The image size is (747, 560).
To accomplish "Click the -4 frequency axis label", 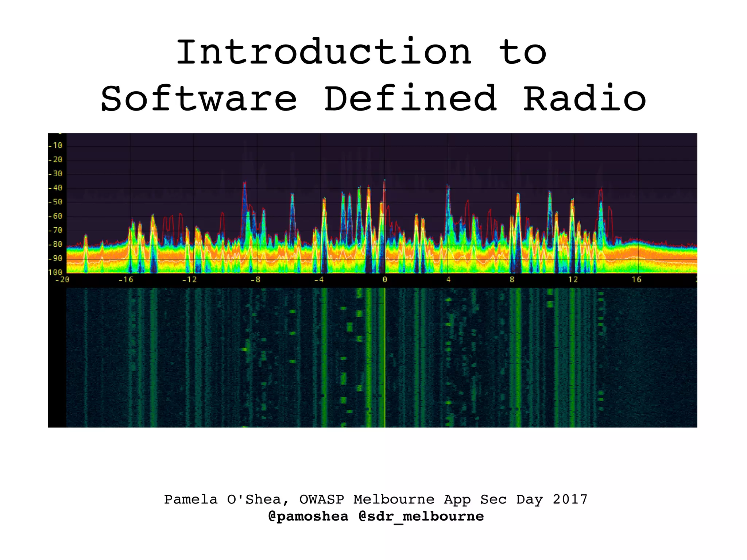I will pos(318,280).
